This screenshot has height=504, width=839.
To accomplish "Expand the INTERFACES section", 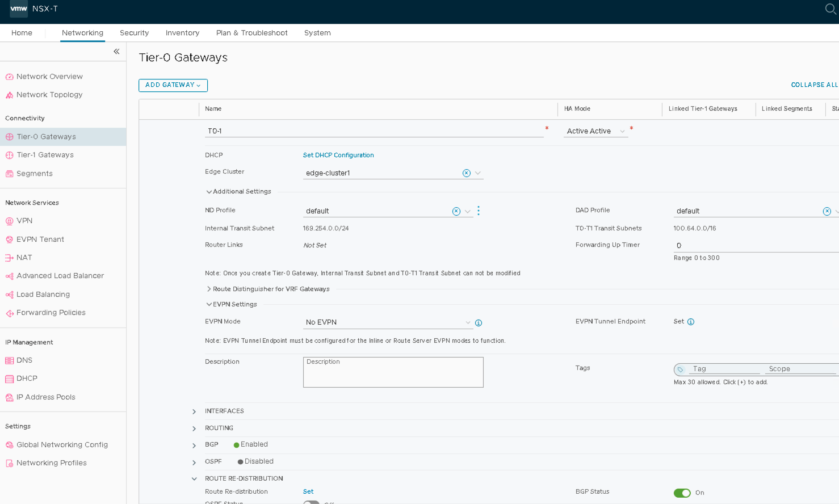I will click(x=194, y=411).
